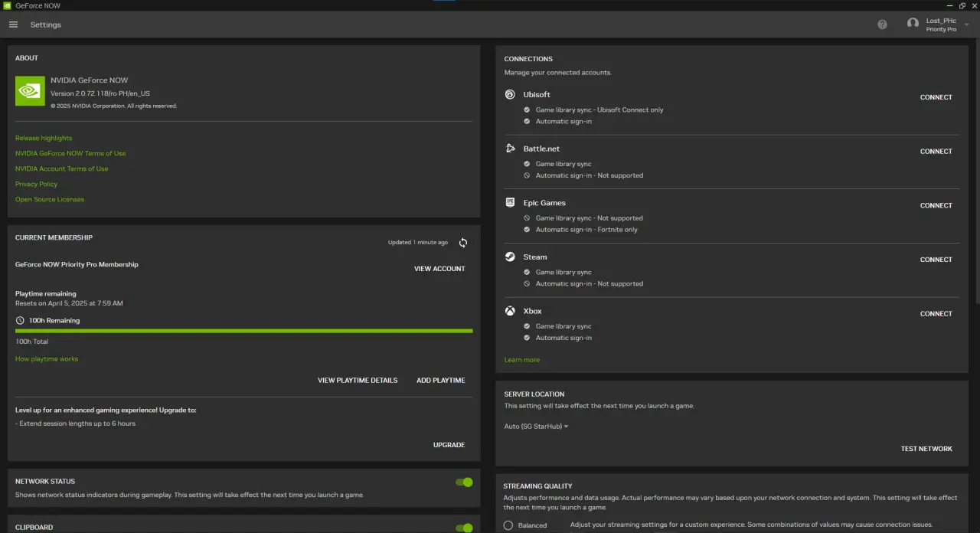Image resolution: width=980 pixels, height=533 pixels.
Task: Connect the Epic Games account
Action: tap(936, 205)
